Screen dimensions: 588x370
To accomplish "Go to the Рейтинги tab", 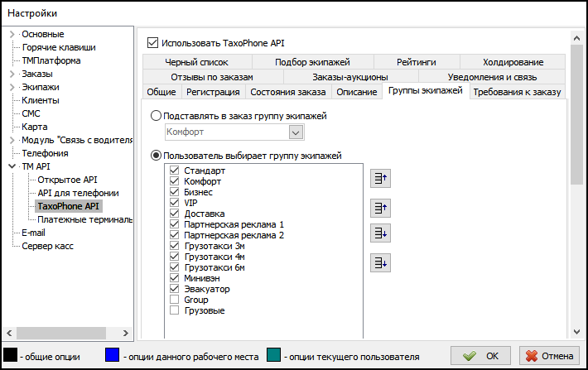I will (415, 62).
